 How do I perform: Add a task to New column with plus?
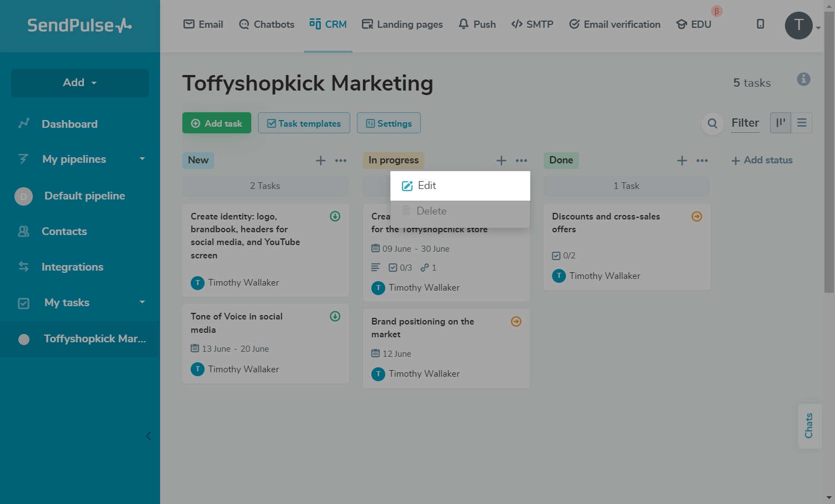(321, 161)
